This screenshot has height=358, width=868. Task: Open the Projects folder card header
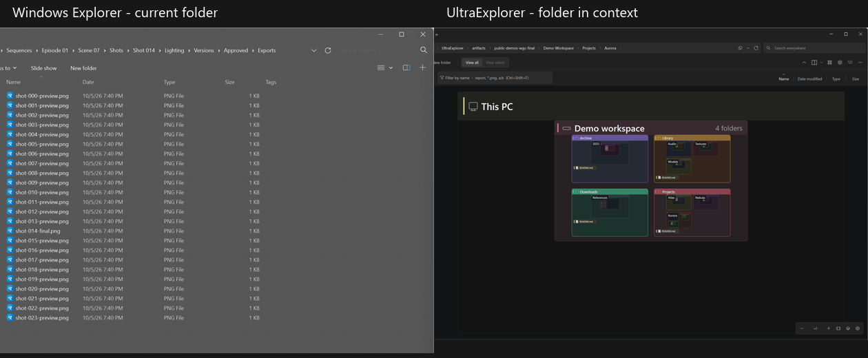click(692, 192)
